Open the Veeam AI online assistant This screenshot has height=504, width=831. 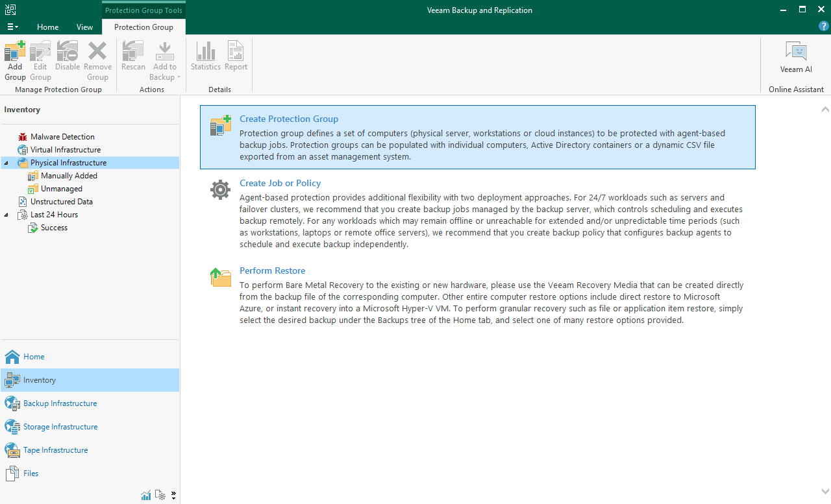click(795, 58)
